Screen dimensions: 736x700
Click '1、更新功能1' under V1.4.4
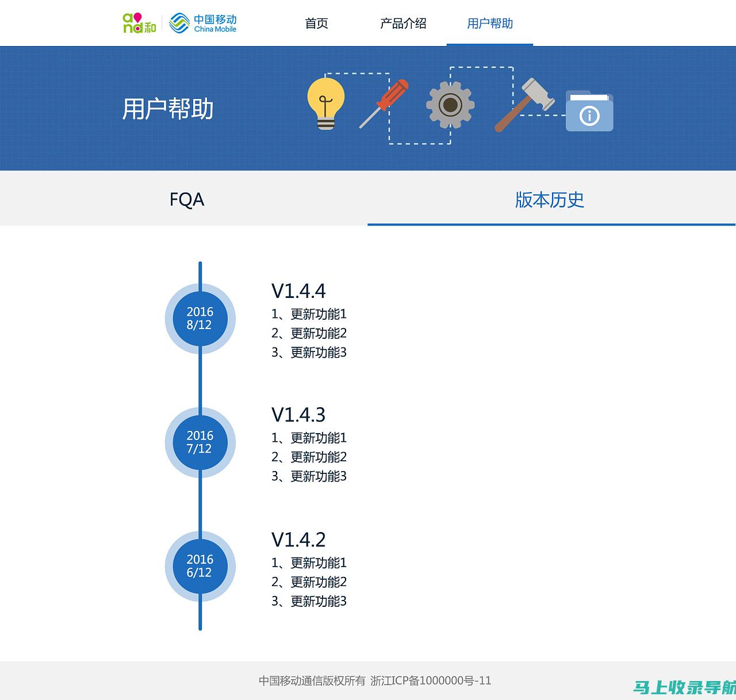(309, 314)
